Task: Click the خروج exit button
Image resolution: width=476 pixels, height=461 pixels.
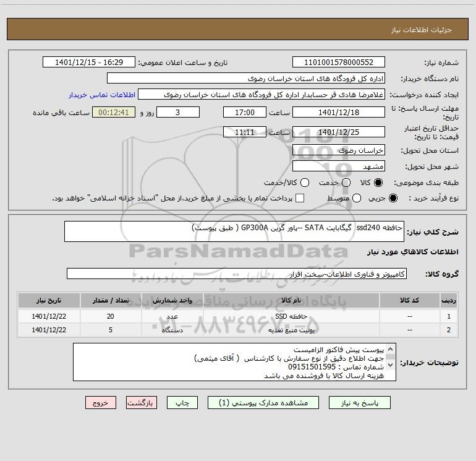Action: tap(101, 403)
